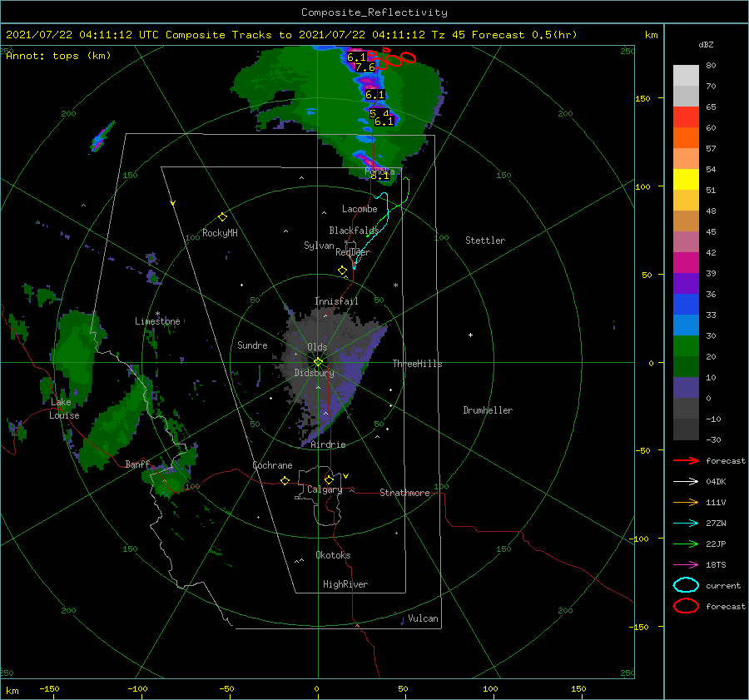
Task: Click the '8.1' storm top near Ponoka
Action: pyautogui.click(x=379, y=176)
